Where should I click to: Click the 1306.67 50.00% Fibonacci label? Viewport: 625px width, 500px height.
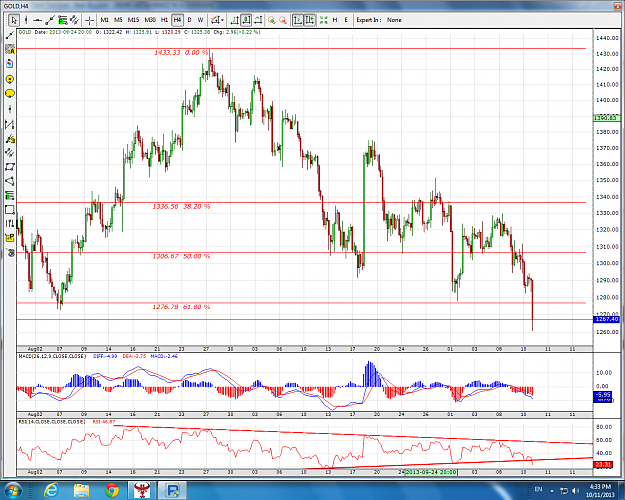tap(181, 256)
